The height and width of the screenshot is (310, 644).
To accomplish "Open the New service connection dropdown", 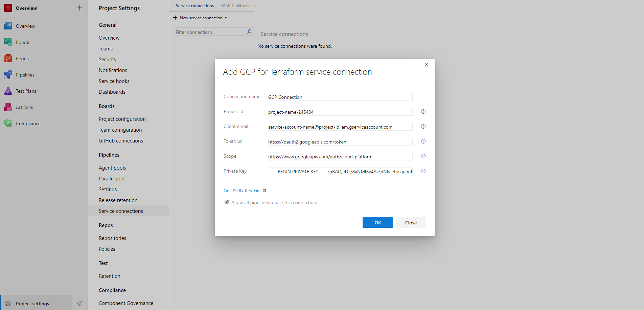I will point(199,18).
